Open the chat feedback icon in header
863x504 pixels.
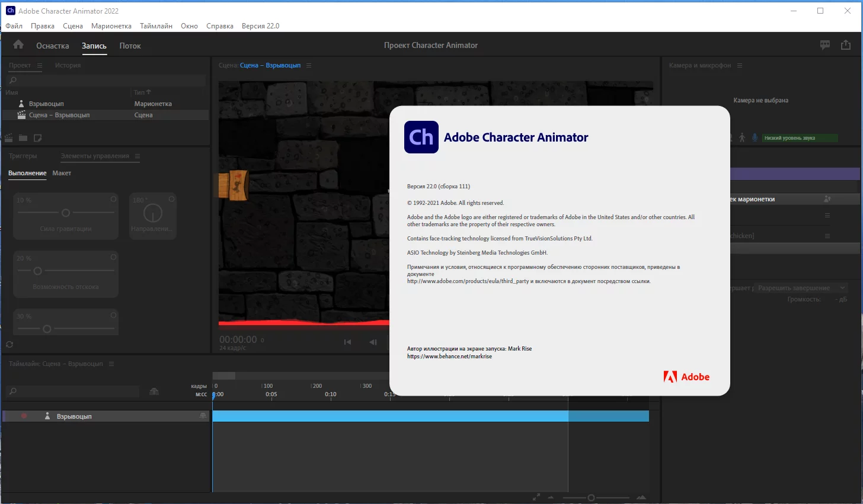coord(825,45)
